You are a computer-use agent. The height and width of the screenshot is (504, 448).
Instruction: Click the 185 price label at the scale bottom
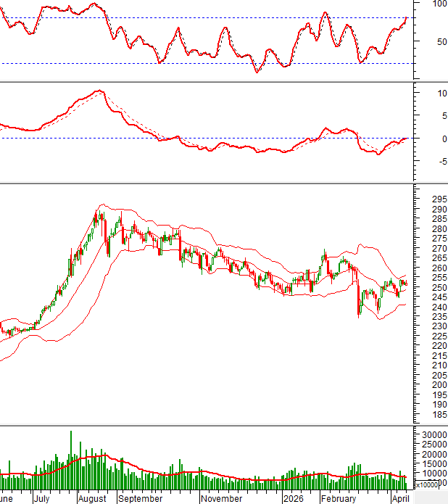[x=433, y=414]
